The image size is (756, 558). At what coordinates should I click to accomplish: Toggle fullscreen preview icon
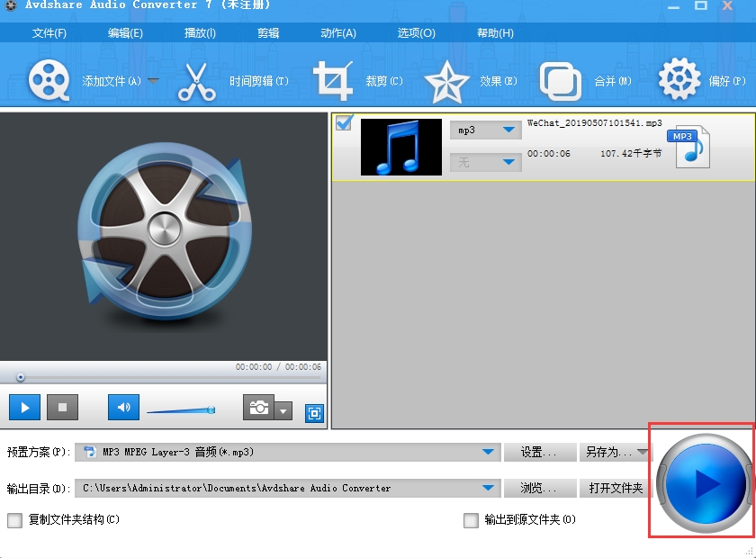point(314,413)
